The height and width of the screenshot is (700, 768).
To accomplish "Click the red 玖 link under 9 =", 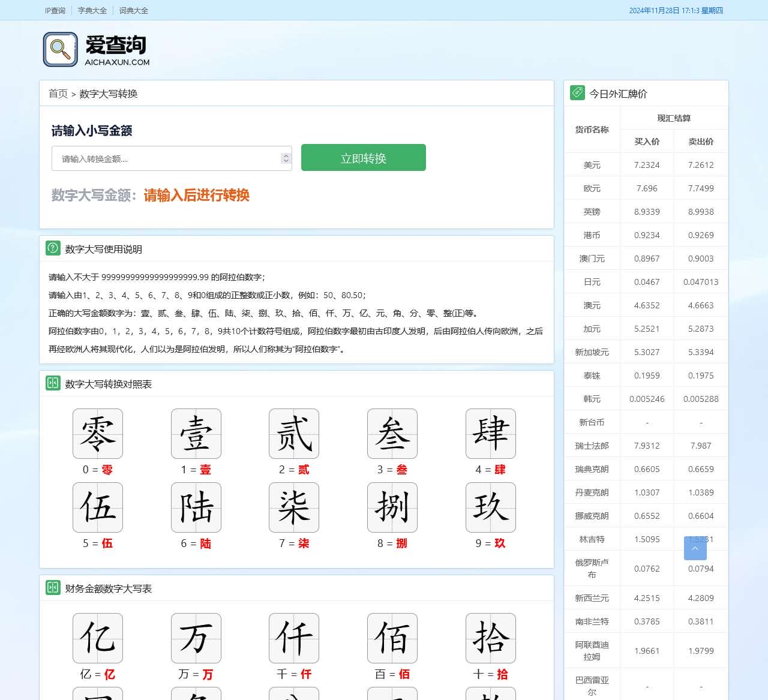I will [x=500, y=543].
